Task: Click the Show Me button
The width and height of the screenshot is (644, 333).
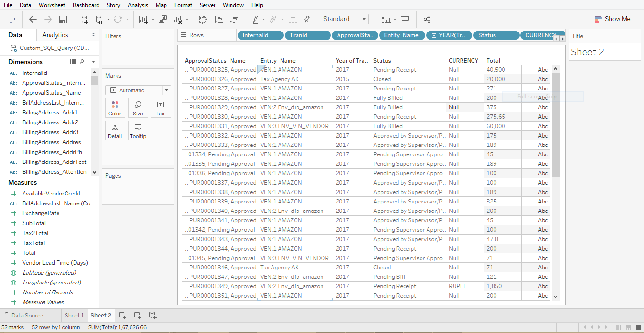Action: pyautogui.click(x=613, y=19)
